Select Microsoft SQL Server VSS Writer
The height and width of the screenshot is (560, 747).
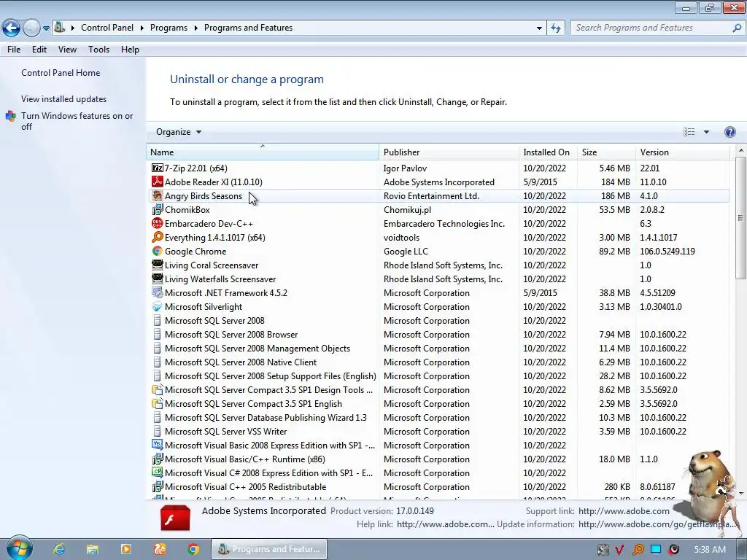[438, 432]
